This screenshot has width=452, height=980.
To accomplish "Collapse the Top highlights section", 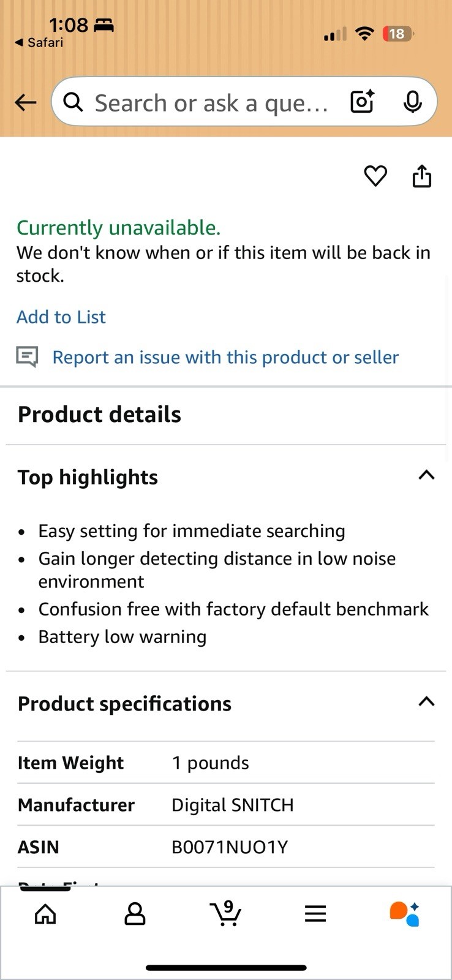I will [426, 475].
